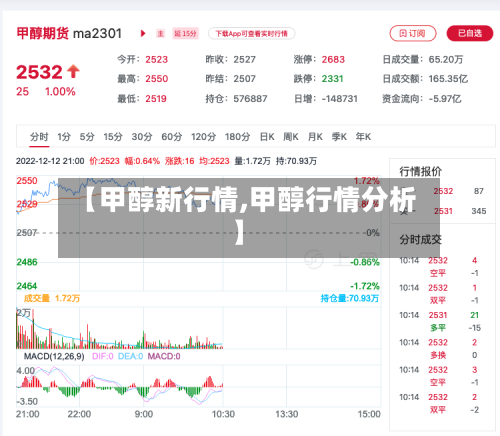Click the 日成交额 value 165.35亿

(x=448, y=79)
